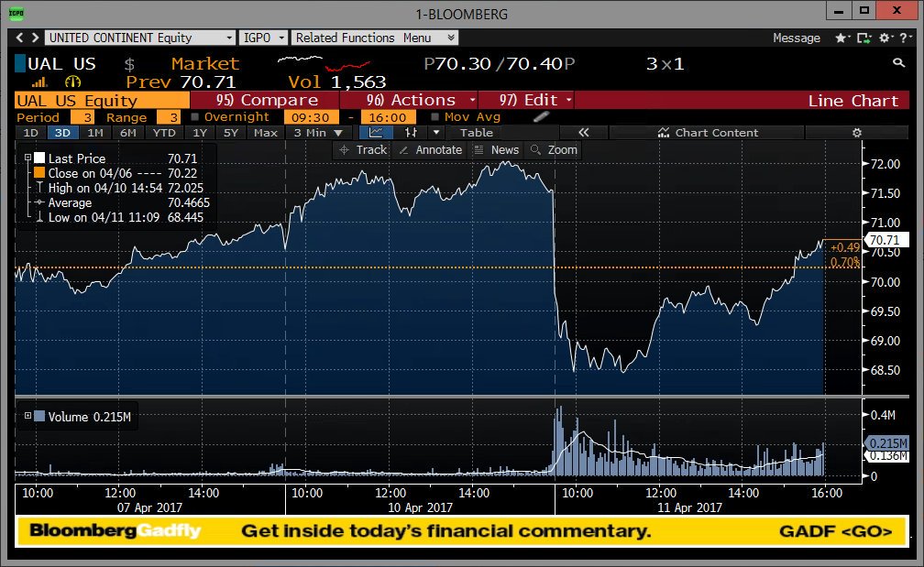
Task: Select the 5Y range tab
Action: 231,133
